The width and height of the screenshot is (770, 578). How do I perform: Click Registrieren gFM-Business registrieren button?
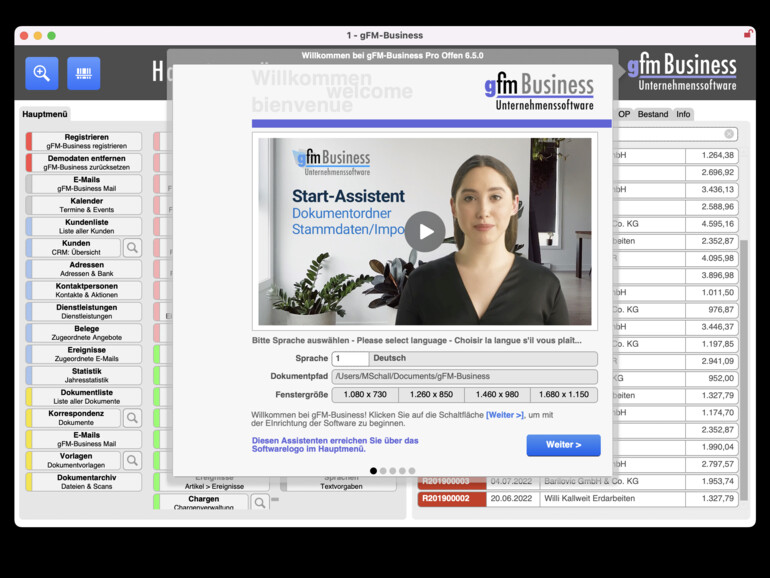(x=84, y=141)
